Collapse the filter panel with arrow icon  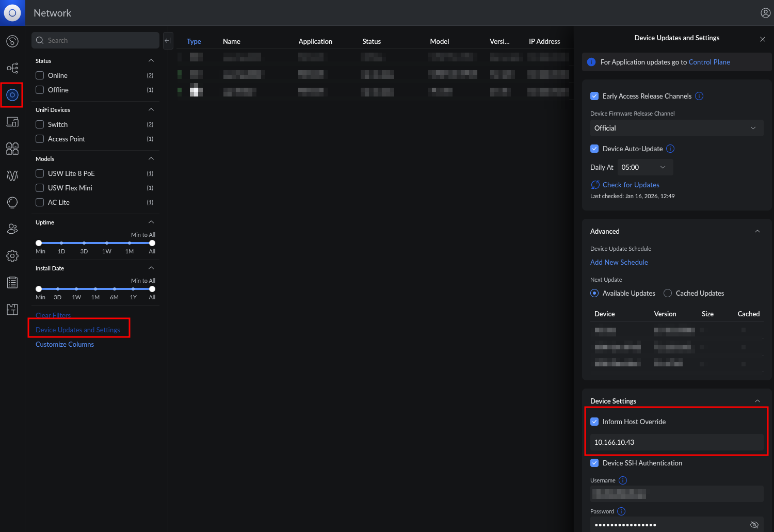coord(168,41)
